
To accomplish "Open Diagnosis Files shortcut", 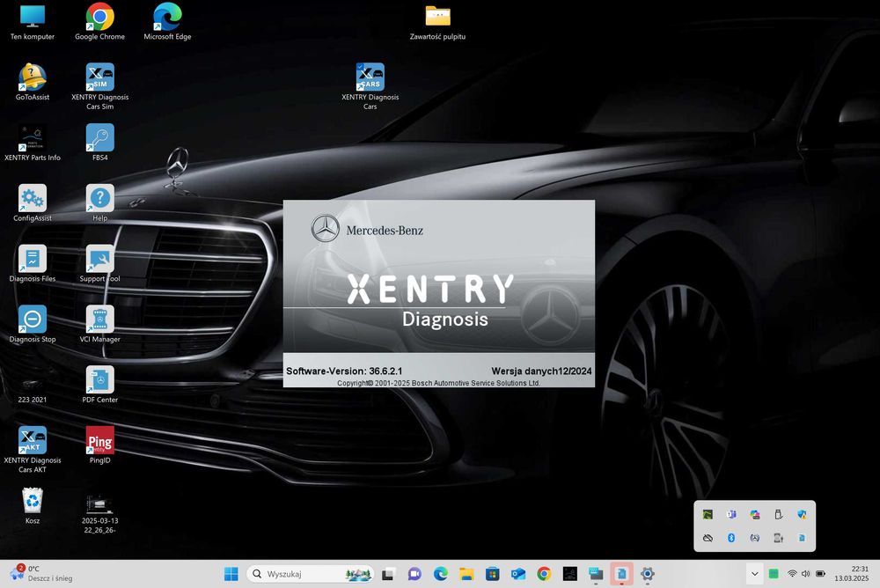I will coord(33,263).
